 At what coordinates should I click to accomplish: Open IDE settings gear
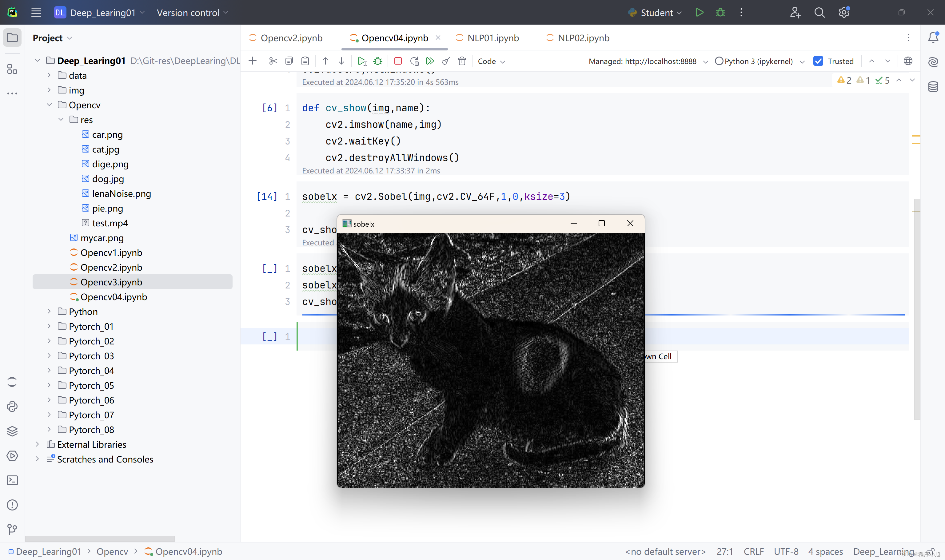(844, 12)
